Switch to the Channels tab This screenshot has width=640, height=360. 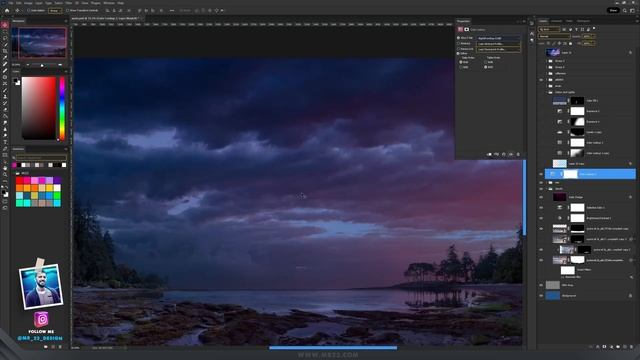pyautogui.click(x=557, y=21)
